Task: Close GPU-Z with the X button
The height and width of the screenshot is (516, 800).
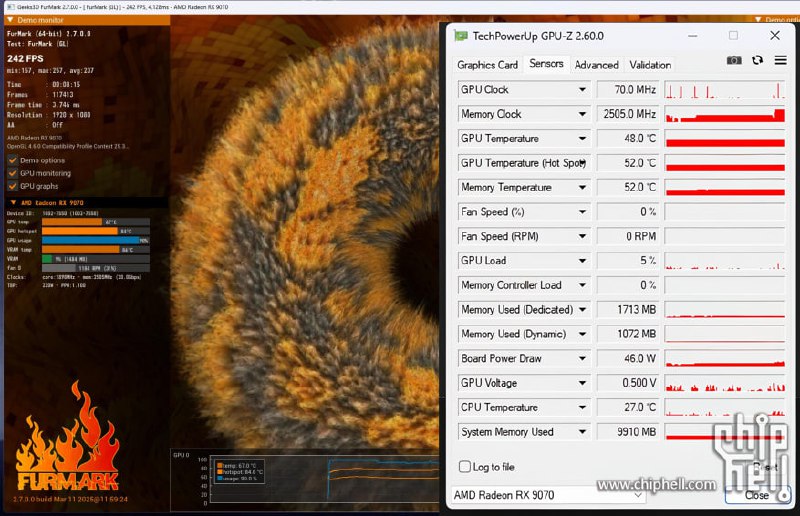Action: coord(774,35)
